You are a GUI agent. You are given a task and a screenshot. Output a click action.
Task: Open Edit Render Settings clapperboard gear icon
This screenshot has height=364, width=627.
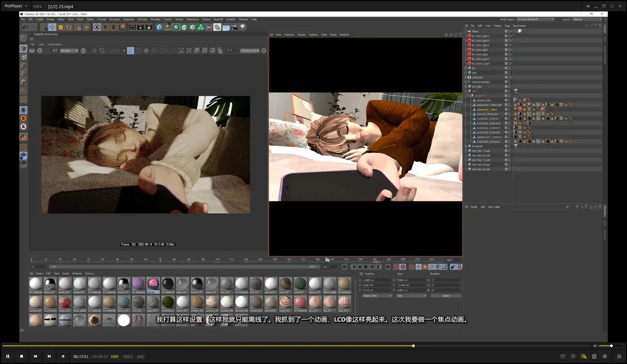tap(149, 27)
